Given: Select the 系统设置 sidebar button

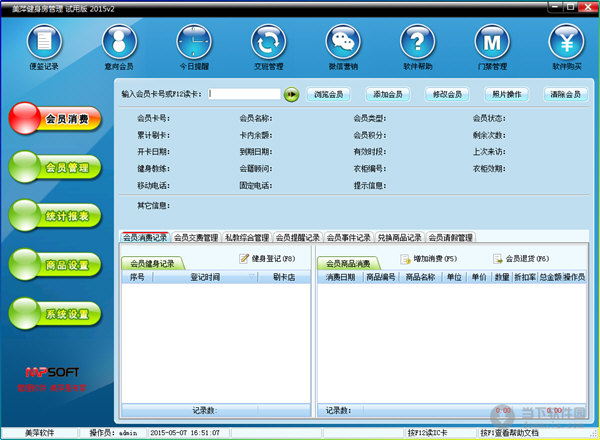Looking at the screenshot, I should tap(55, 314).
